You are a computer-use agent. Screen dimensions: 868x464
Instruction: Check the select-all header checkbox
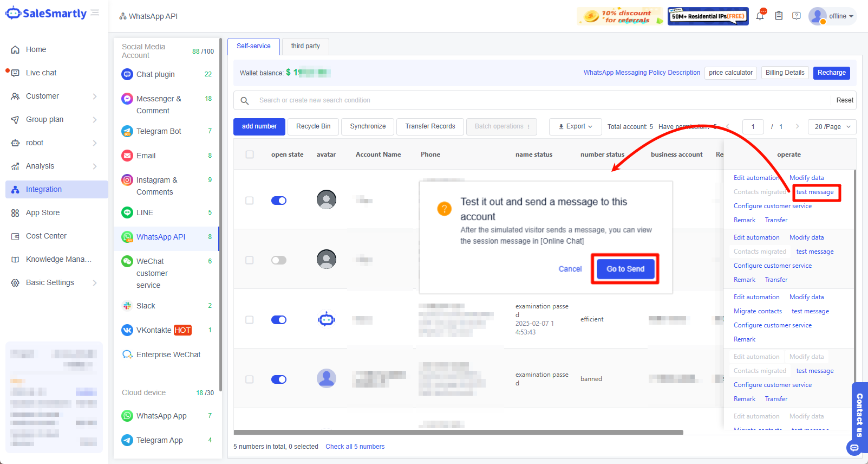click(x=249, y=154)
